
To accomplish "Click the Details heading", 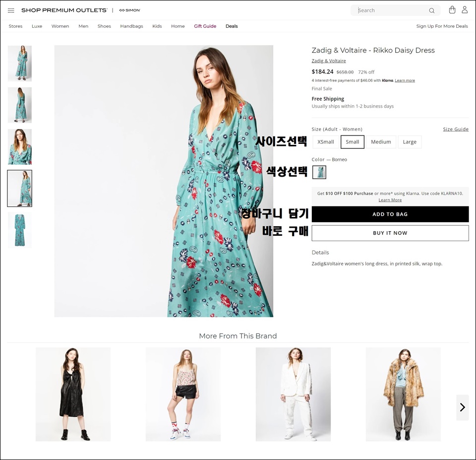I will tap(320, 253).
